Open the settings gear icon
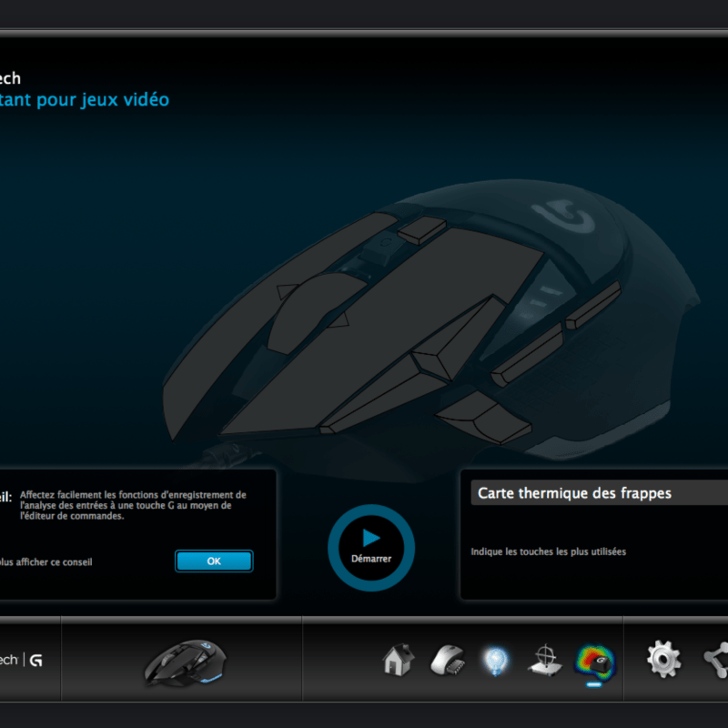The width and height of the screenshot is (728, 728). [x=663, y=659]
